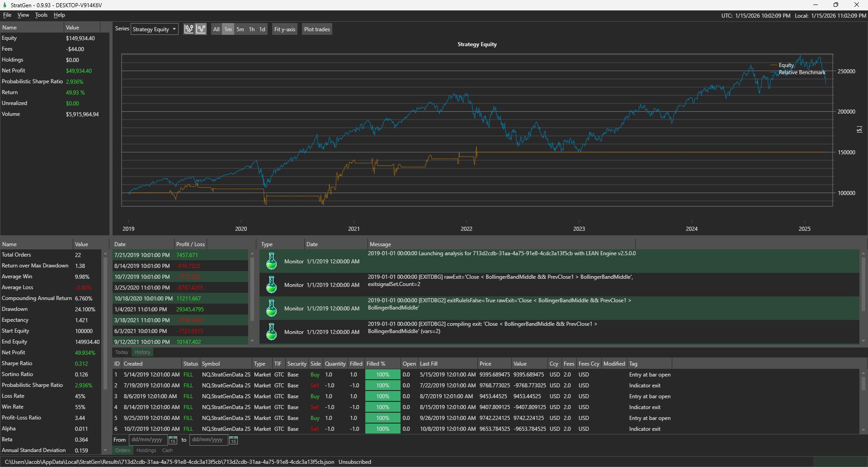The width and height of the screenshot is (868, 467).
Task: Select the Orders tab
Action: point(123,451)
